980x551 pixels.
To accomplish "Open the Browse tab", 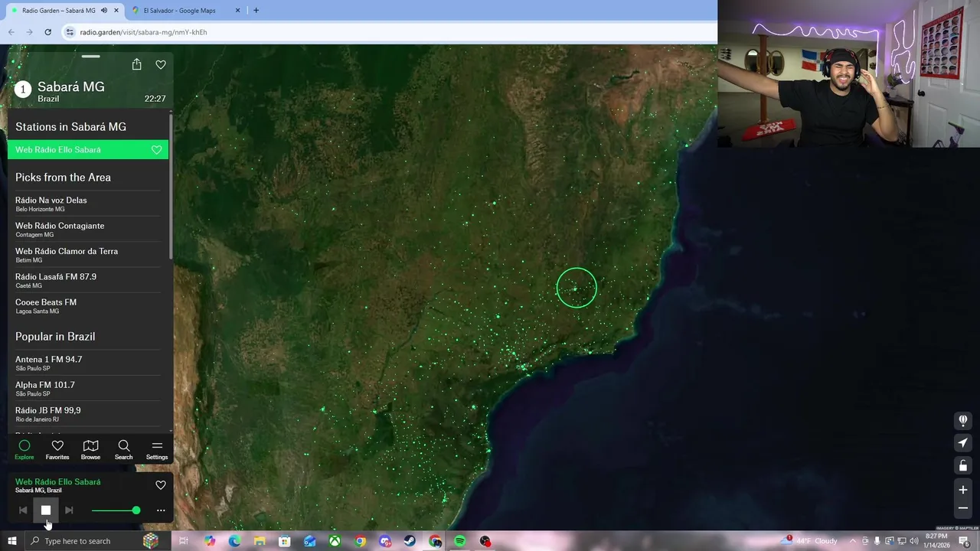I will pos(90,450).
